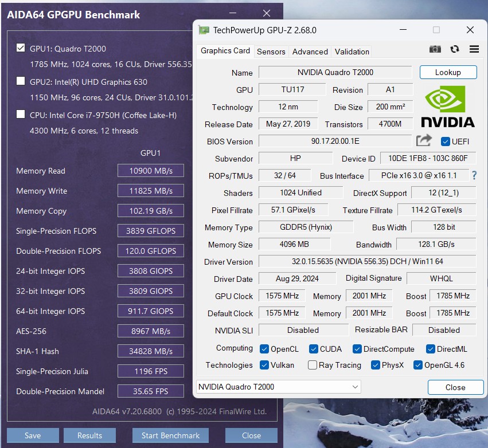Click the GPU-Z screenshot camera icon
Image resolution: width=488 pixels, height=448 pixels.
(435, 50)
